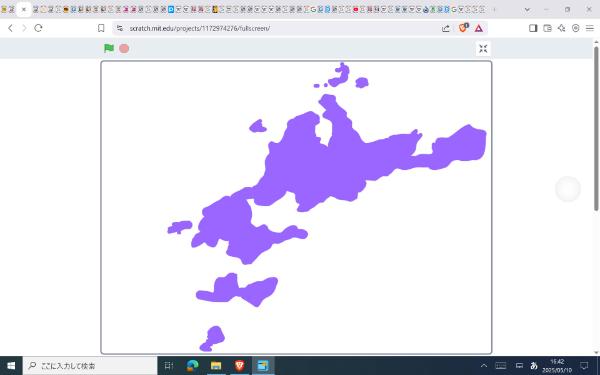The image size is (600, 375).
Task: Stop the project with the red stop button
Action: click(x=124, y=48)
